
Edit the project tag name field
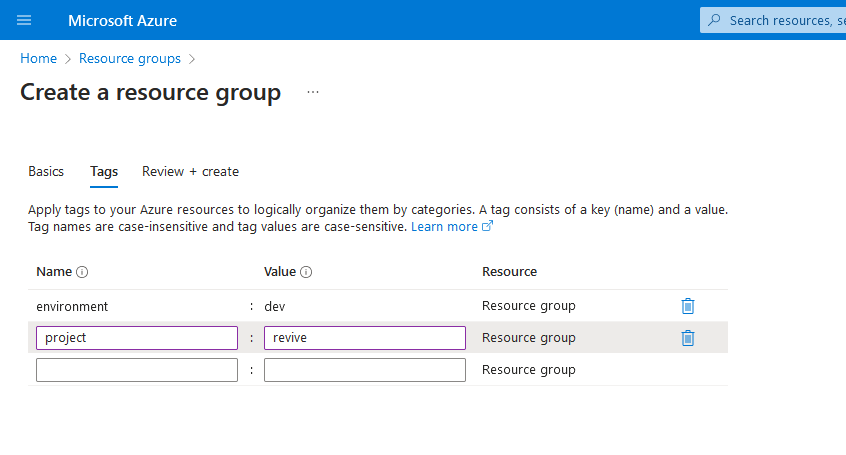click(137, 338)
